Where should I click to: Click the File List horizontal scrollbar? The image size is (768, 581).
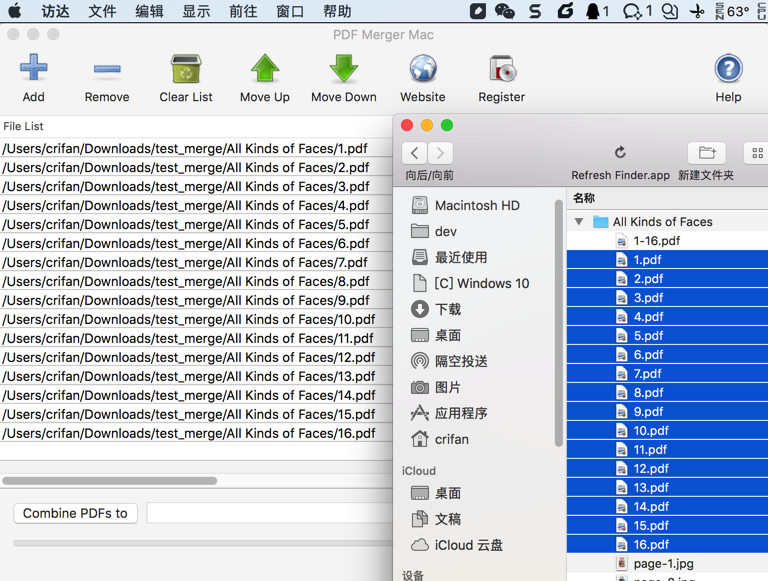110,481
